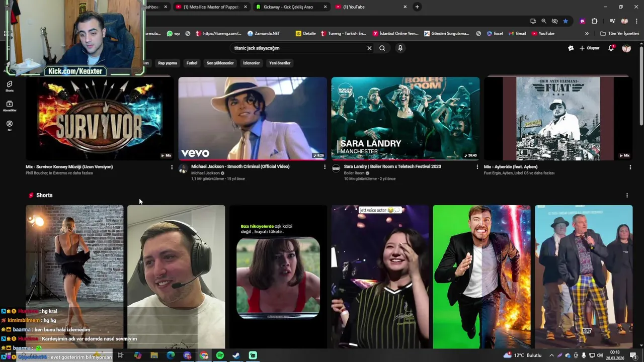Close the Metallica tab
The height and width of the screenshot is (362, 644).
[246, 7]
